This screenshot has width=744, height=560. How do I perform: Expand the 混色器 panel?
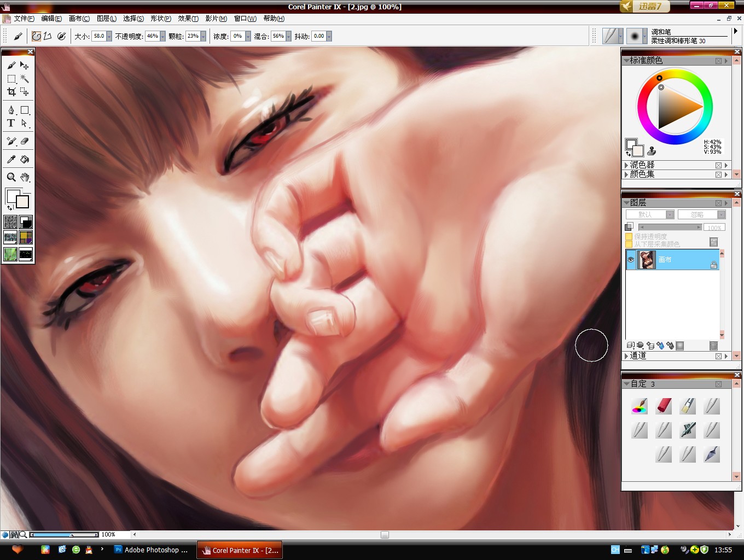pyautogui.click(x=626, y=165)
